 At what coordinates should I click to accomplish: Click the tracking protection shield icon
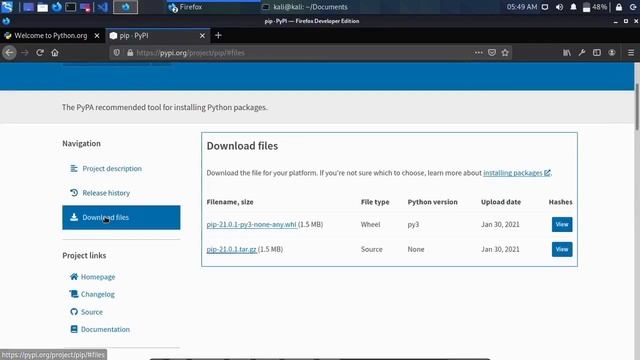(x=117, y=53)
